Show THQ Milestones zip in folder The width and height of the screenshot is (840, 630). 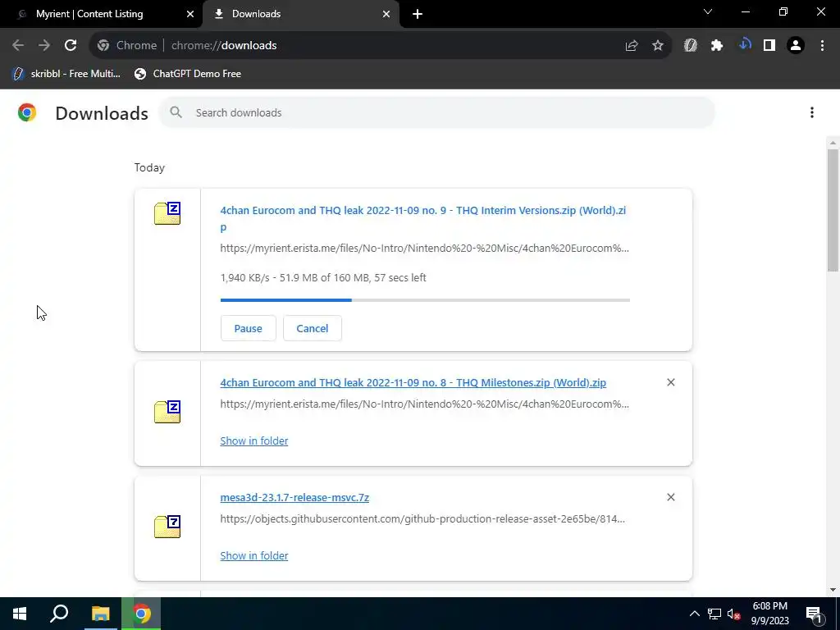[254, 441]
